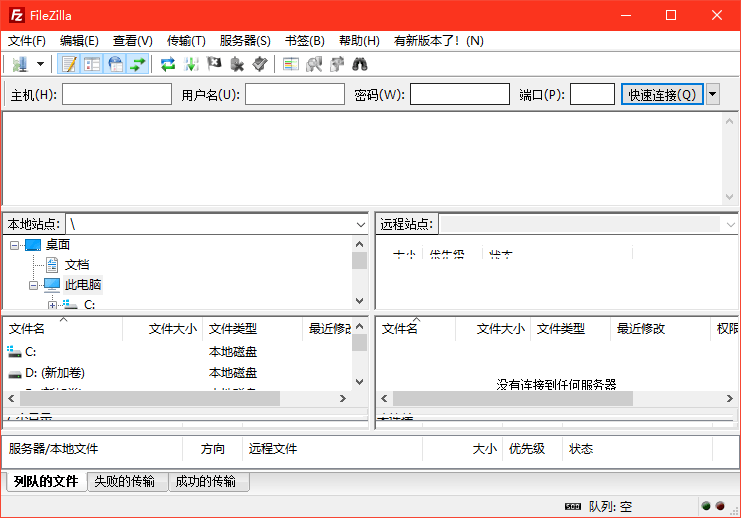
Task: Sort remote files by 文件名 column
Action: click(416, 328)
